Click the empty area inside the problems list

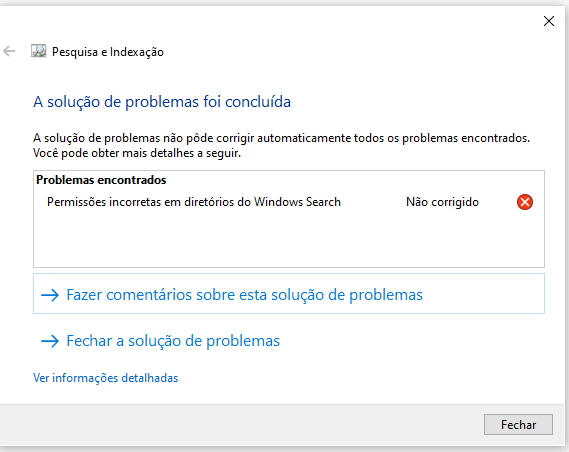[289, 239]
